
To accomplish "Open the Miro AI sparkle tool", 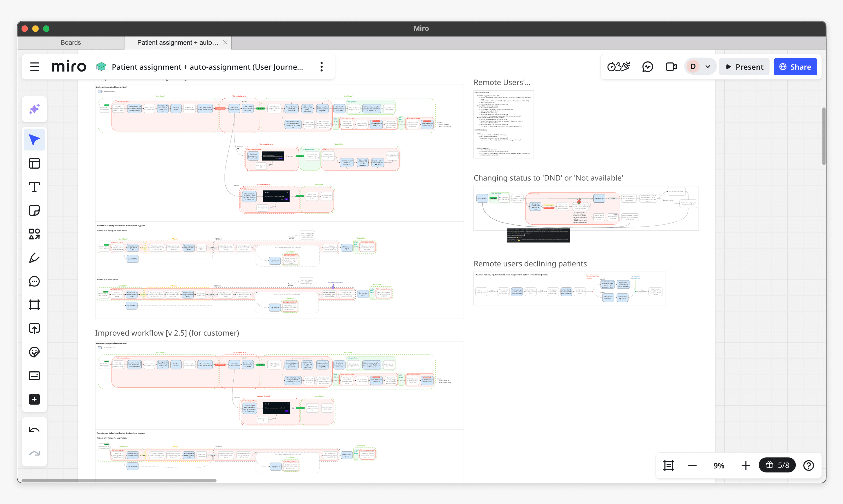I will (x=34, y=109).
